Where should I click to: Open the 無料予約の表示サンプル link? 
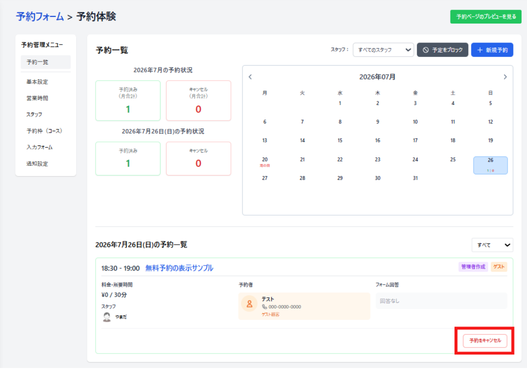(179, 268)
